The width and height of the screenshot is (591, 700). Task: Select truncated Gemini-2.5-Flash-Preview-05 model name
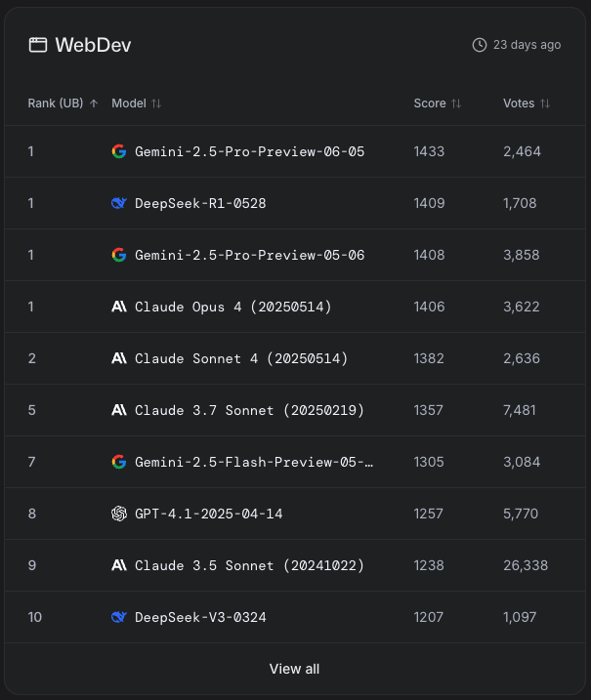pos(254,462)
